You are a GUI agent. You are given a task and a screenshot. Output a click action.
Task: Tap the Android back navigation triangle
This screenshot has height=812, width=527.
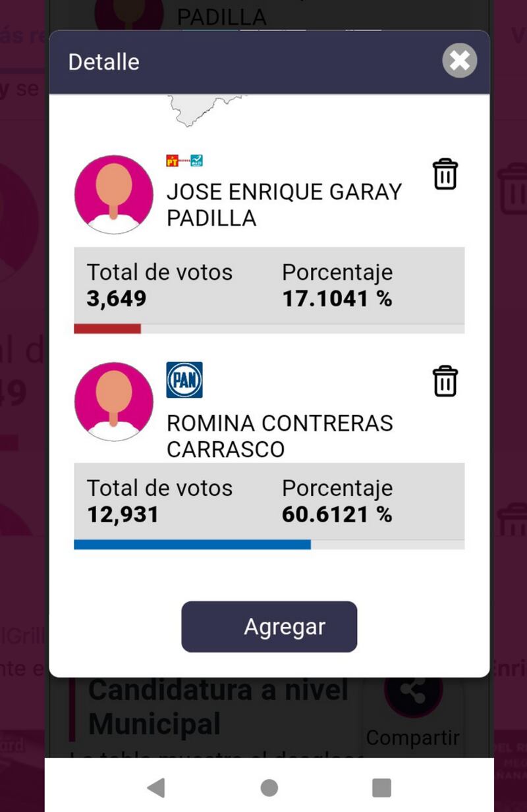156,788
